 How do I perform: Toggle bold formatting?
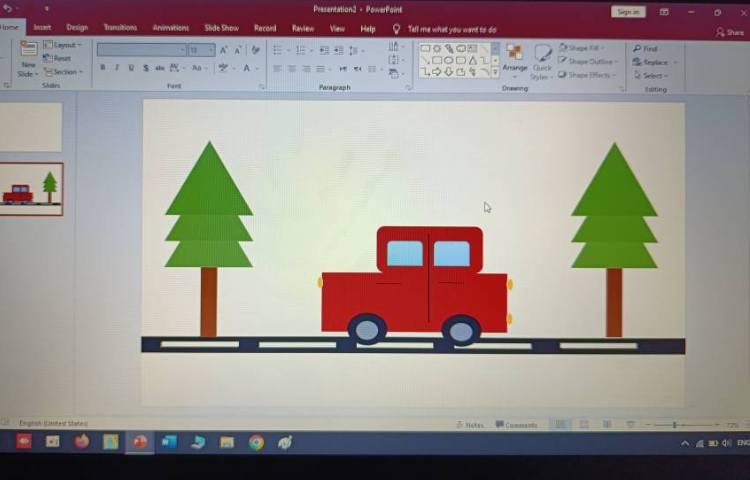(x=102, y=68)
